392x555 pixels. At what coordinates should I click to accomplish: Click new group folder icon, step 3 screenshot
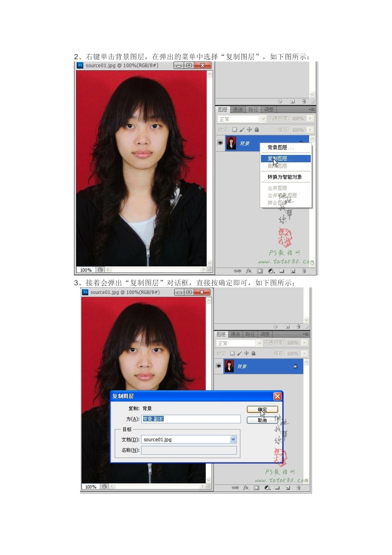point(277,488)
